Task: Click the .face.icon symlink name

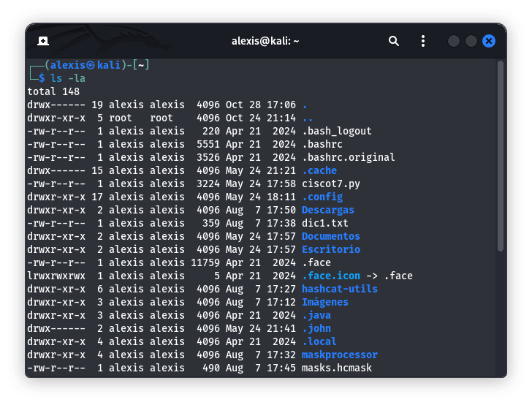Action: point(331,276)
